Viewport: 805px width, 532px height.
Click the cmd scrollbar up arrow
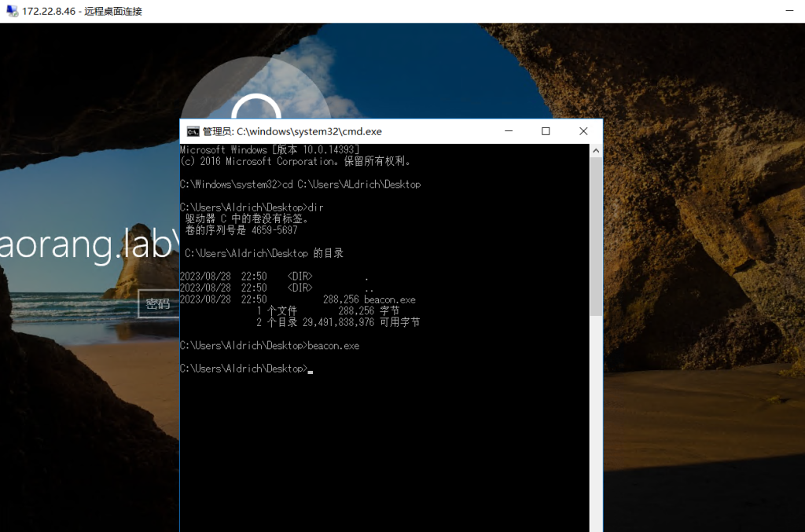click(x=596, y=150)
